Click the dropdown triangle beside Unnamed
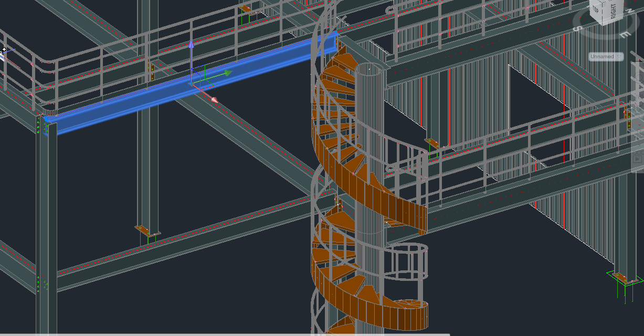 pyautogui.click(x=619, y=56)
